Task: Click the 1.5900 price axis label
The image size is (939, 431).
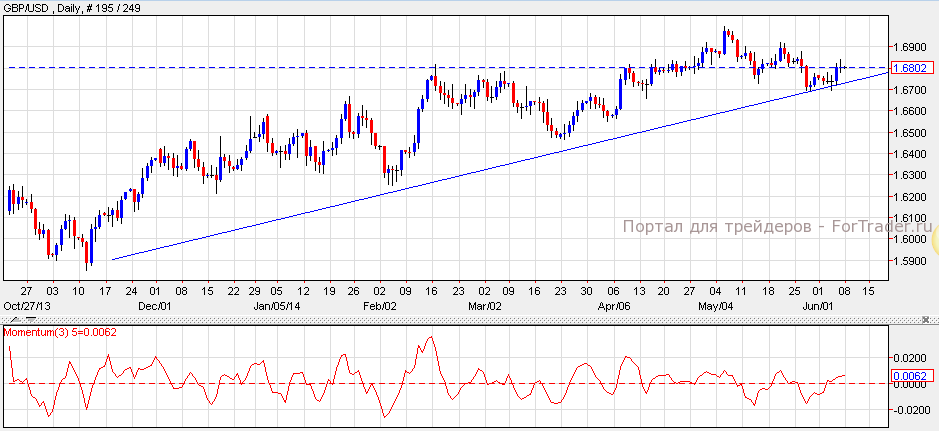Action: point(911,261)
